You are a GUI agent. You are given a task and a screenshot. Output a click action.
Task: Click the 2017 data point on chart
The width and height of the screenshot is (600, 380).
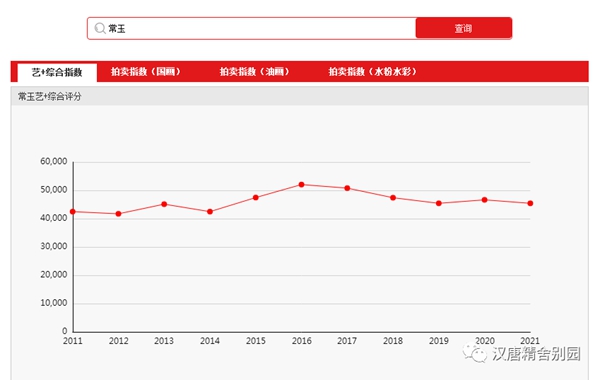click(x=347, y=188)
